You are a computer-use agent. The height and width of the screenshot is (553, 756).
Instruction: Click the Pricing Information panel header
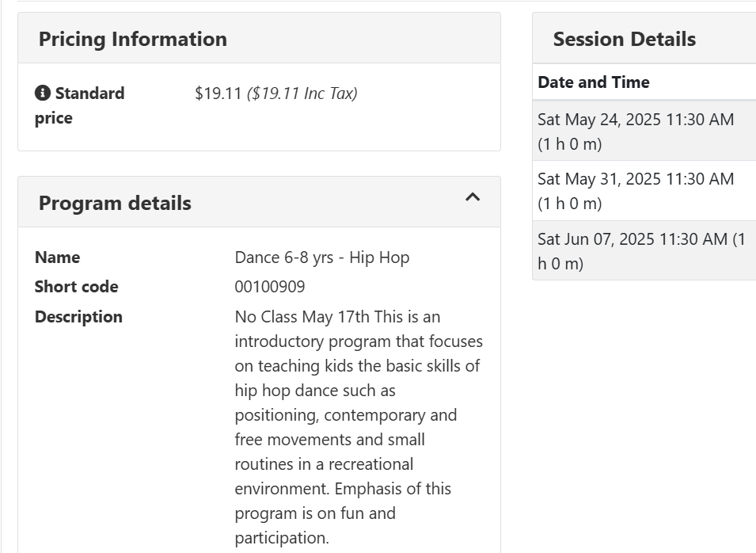133,39
